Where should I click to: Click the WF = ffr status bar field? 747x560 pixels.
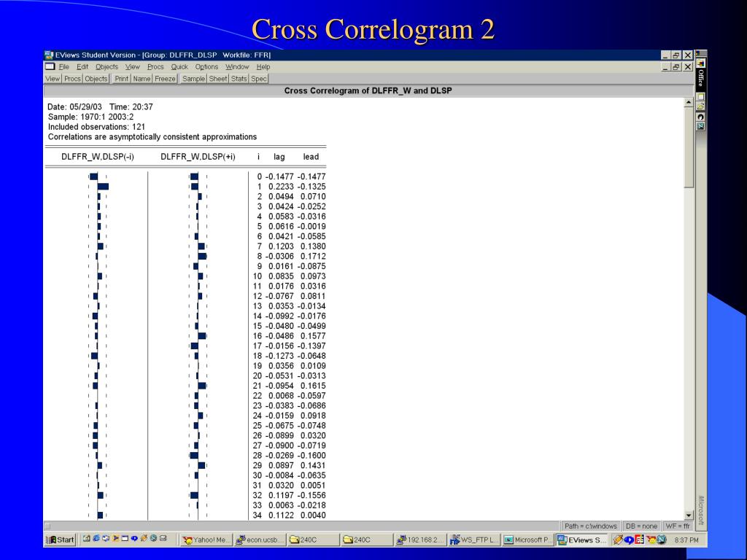tap(678, 526)
